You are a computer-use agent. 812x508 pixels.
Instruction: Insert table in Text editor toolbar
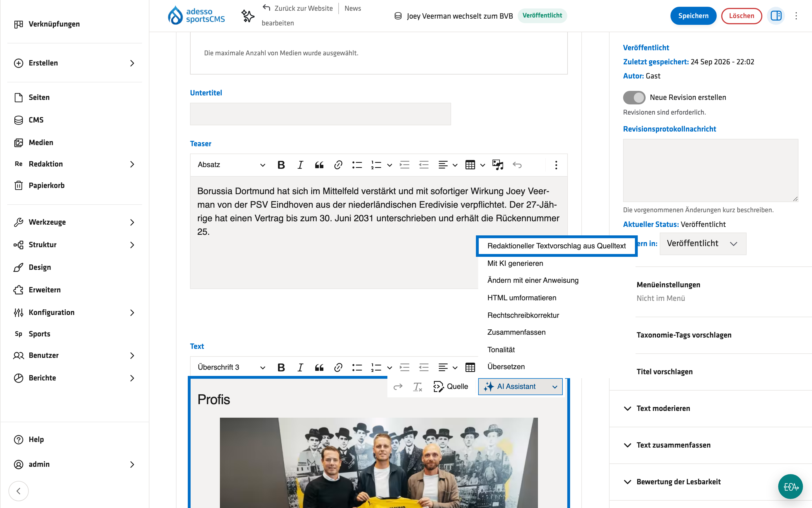tap(470, 367)
